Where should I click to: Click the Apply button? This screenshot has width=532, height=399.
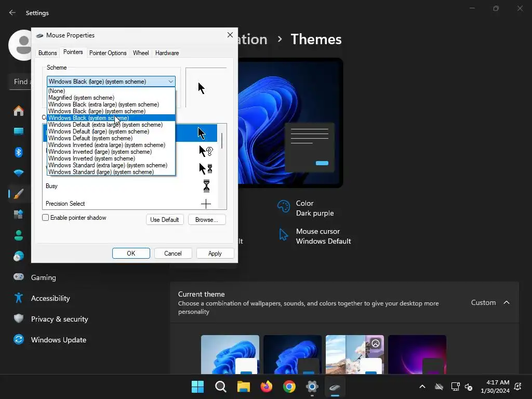click(x=215, y=253)
